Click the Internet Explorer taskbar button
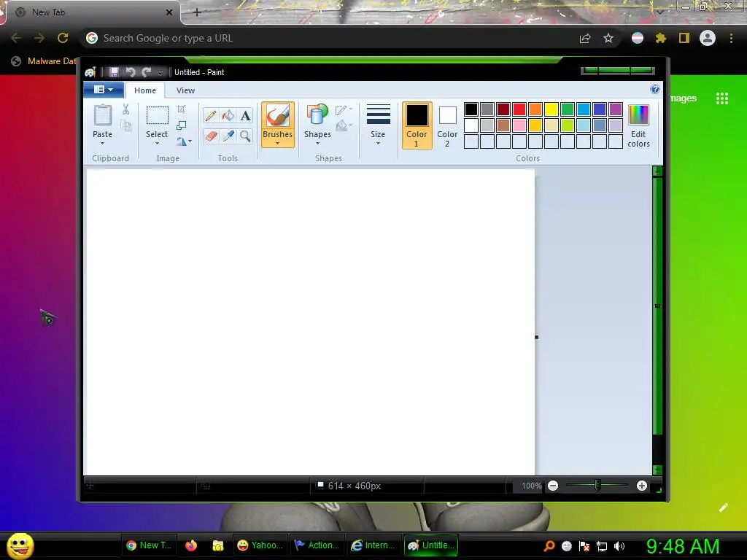Image resolution: width=747 pixels, height=560 pixels. pos(373,545)
